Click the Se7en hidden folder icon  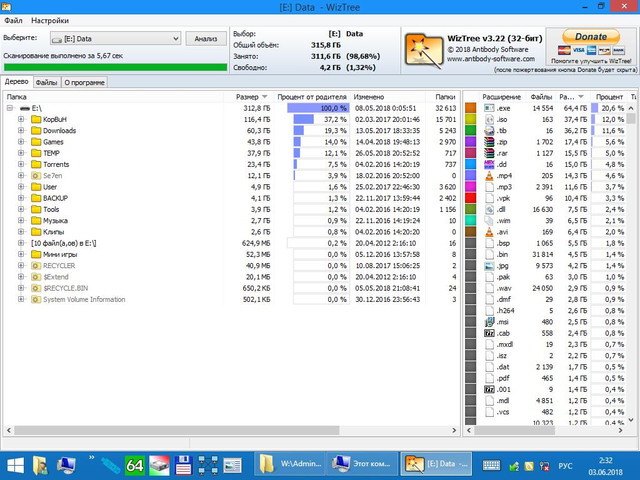(x=36, y=176)
